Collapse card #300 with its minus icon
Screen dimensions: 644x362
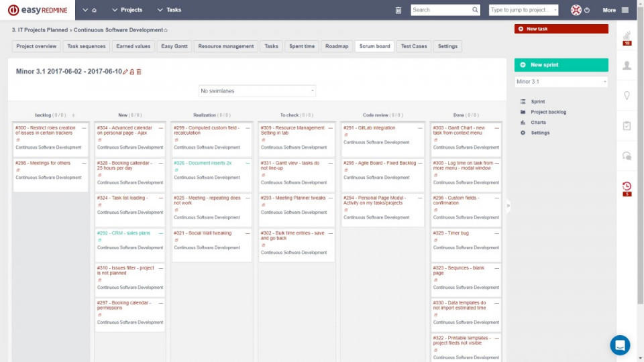coord(84,128)
